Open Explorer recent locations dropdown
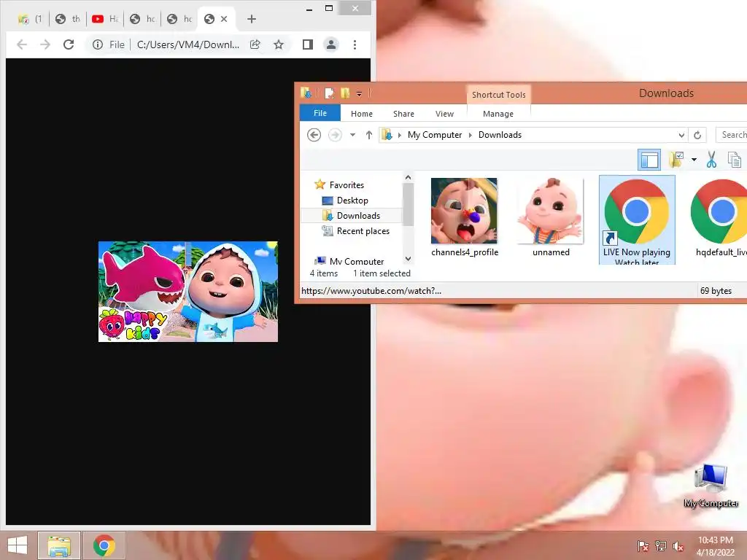Viewport: 747px width, 560px height. point(352,135)
